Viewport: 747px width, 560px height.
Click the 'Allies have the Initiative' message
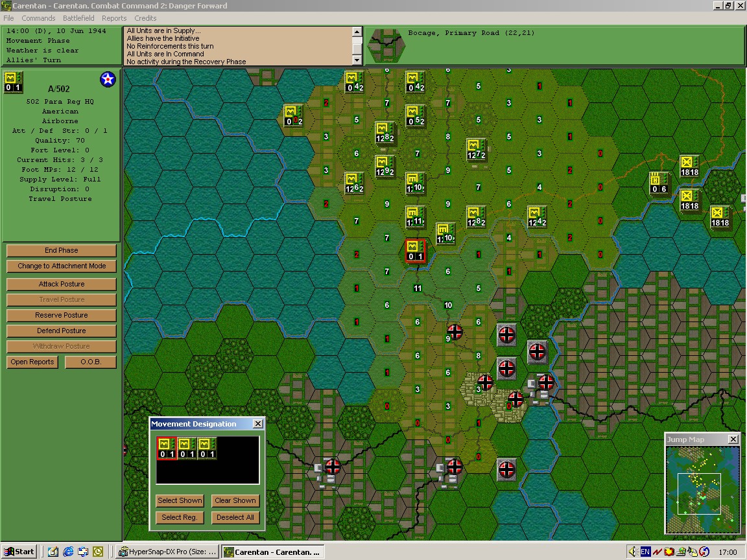[x=163, y=39]
